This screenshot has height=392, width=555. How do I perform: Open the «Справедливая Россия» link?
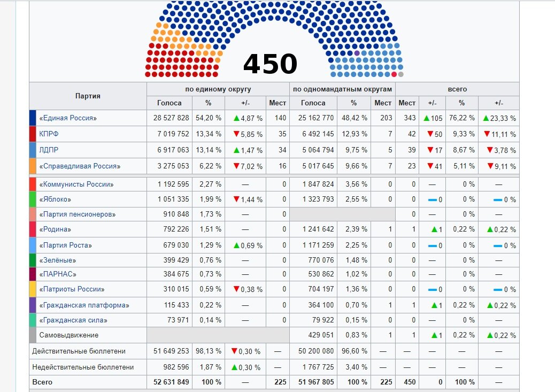(x=80, y=166)
